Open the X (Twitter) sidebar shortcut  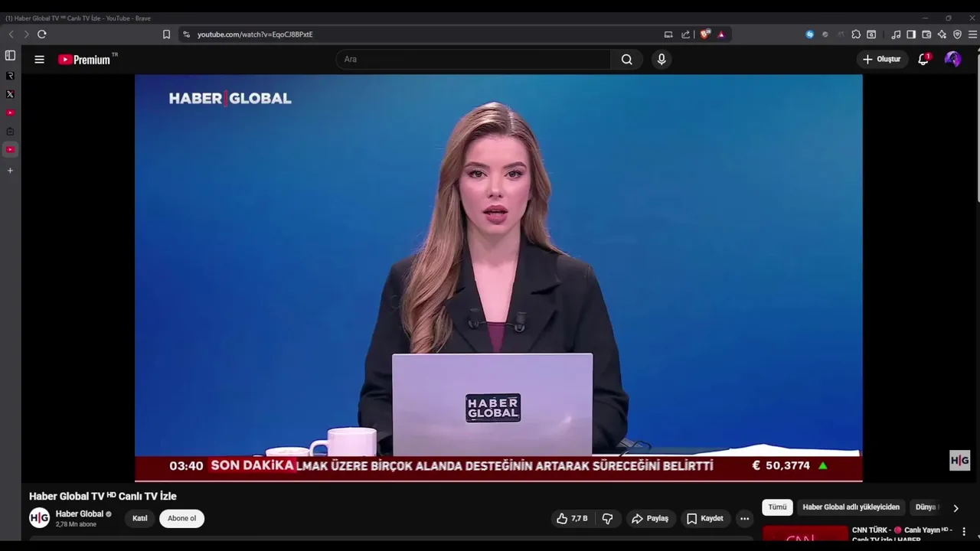click(x=10, y=94)
